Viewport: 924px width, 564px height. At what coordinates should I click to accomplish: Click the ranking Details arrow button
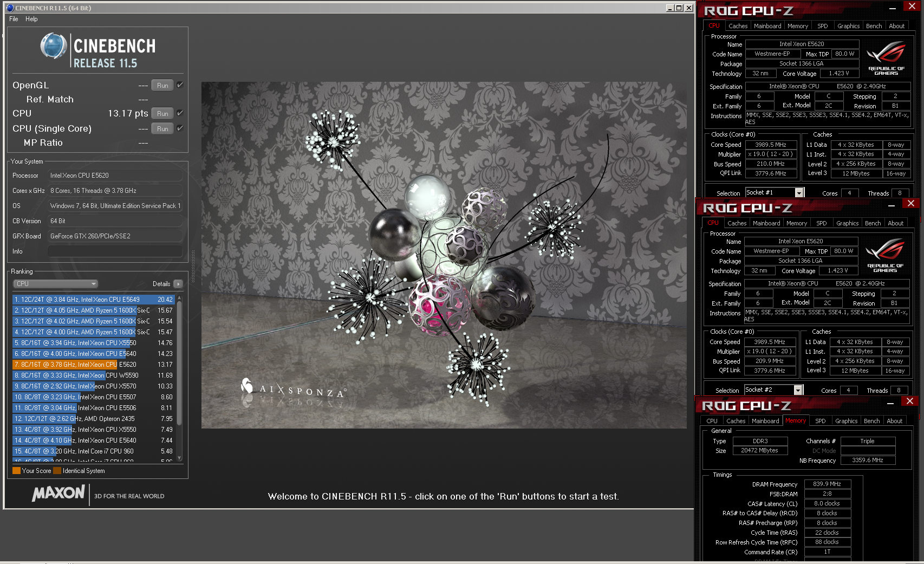coord(178,284)
